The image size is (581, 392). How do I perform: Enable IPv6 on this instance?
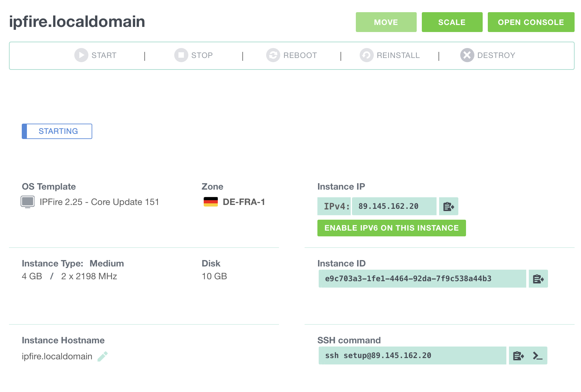point(392,228)
